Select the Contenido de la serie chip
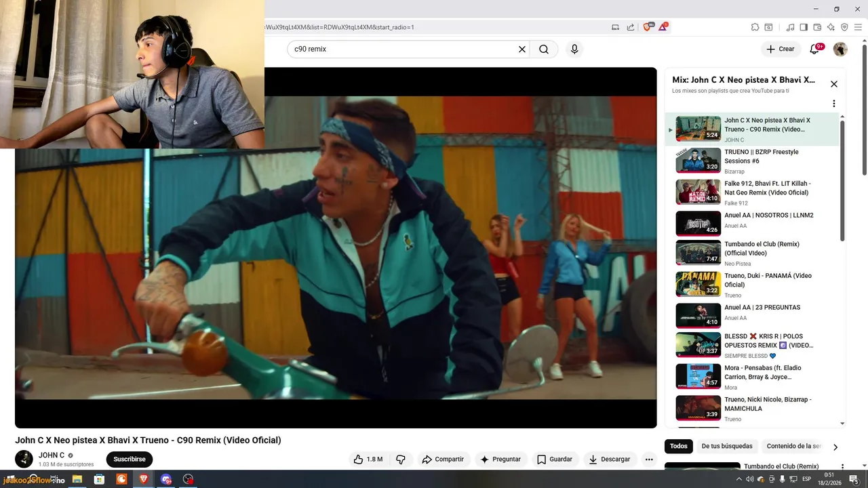Image resolution: width=868 pixels, height=488 pixels. tap(793, 446)
